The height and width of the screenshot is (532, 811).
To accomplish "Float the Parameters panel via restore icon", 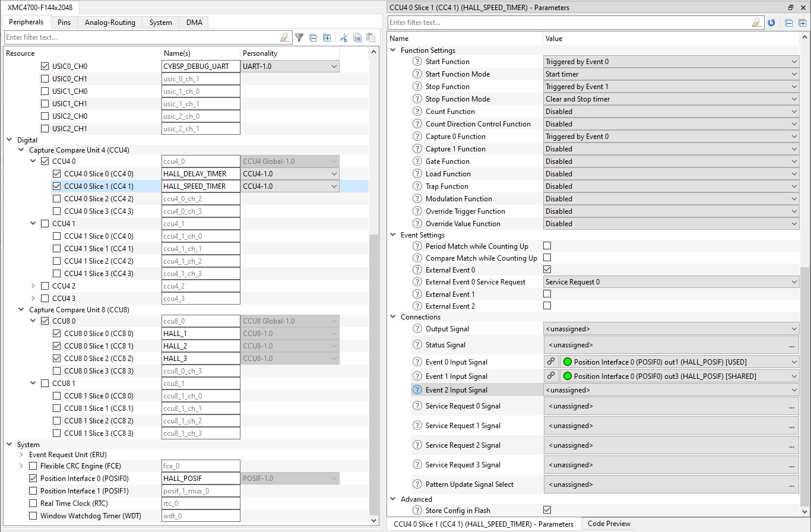I will (x=791, y=7).
